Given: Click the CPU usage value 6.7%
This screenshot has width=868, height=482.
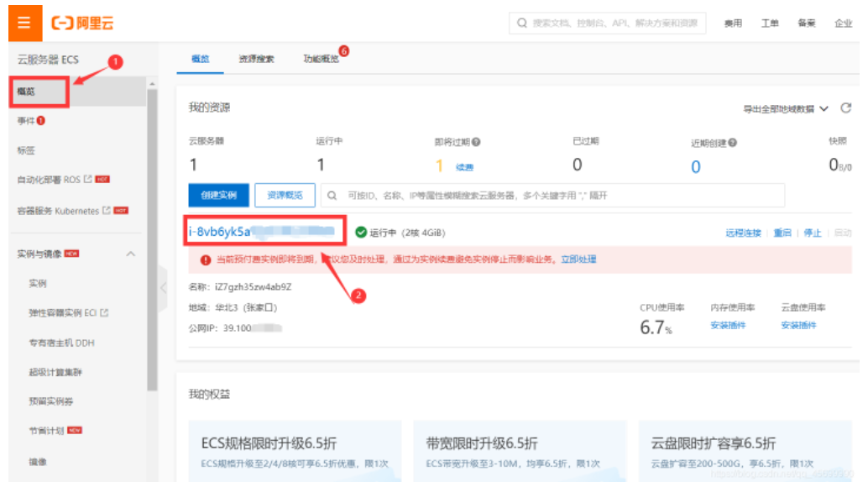Looking at the screenshot, I should pos(656,327).
